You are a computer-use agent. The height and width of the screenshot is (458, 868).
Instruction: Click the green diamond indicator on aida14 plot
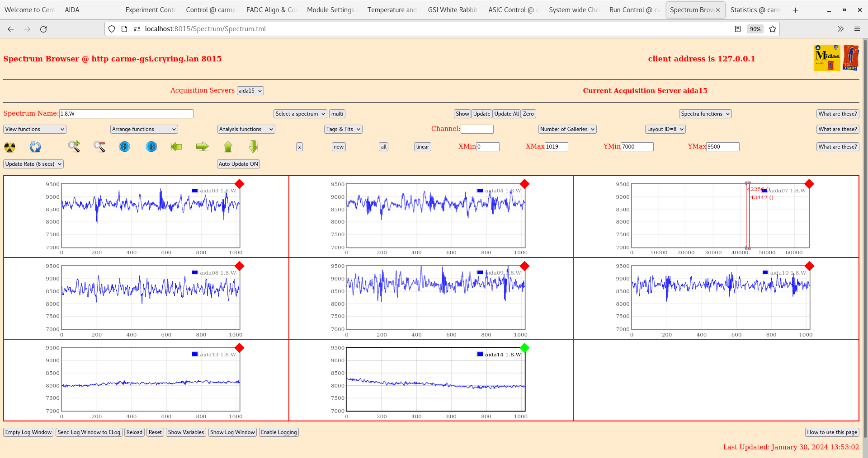point(524,348)
